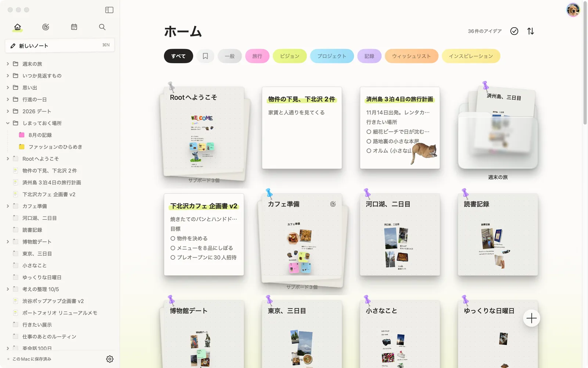Toggle the sidebar panel icon

tap(109, 10)
